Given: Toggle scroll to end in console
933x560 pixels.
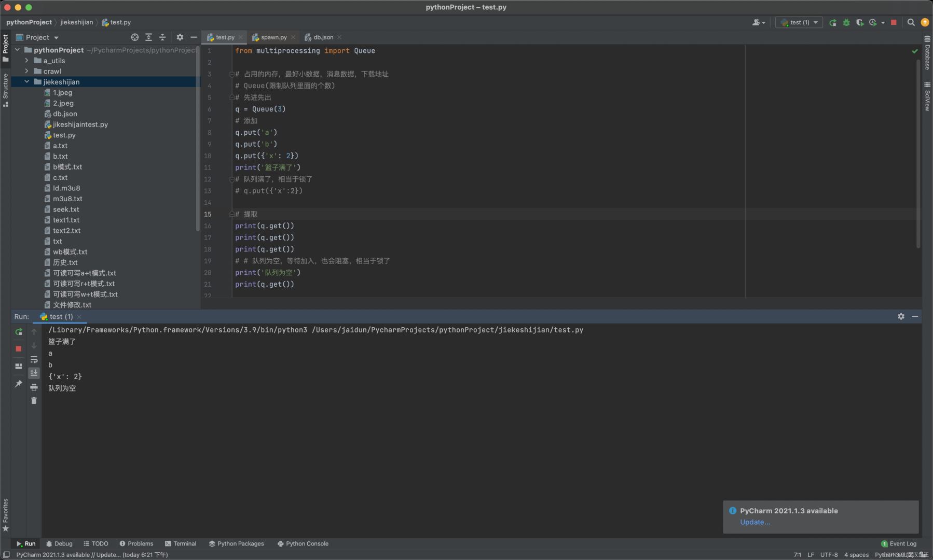Looking at the screenshot, I should 34,373.
